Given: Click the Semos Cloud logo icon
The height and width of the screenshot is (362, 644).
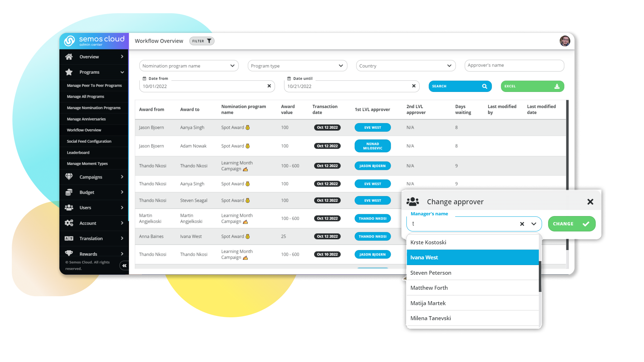Looking at the screenshot, I should point(69,41).
